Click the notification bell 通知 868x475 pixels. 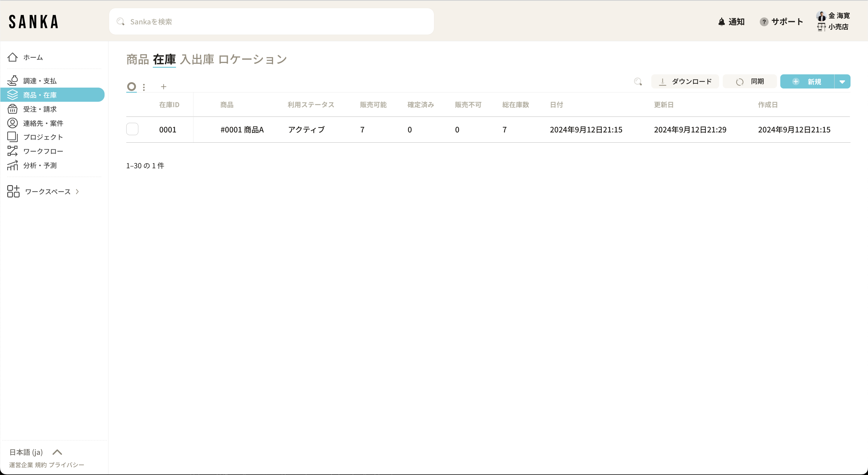point(731,22)
